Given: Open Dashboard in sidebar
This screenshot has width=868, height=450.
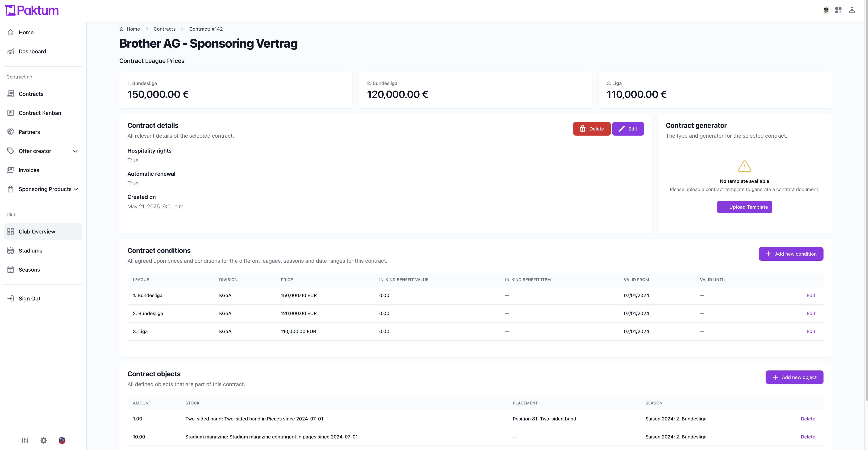Looking at the screenshot, I should click(43, 51).
